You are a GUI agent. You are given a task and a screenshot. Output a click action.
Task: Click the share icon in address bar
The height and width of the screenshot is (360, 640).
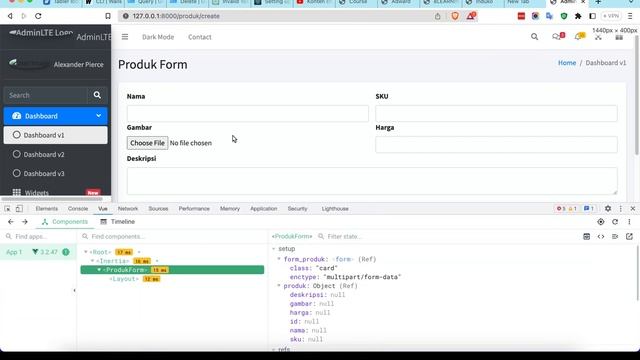tap(438, 16)
